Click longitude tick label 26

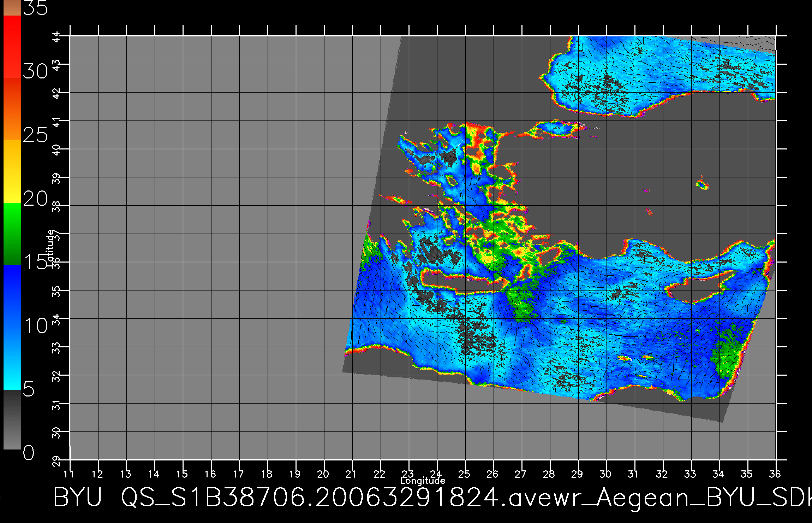pyautogui.click(x=492, y=474)
